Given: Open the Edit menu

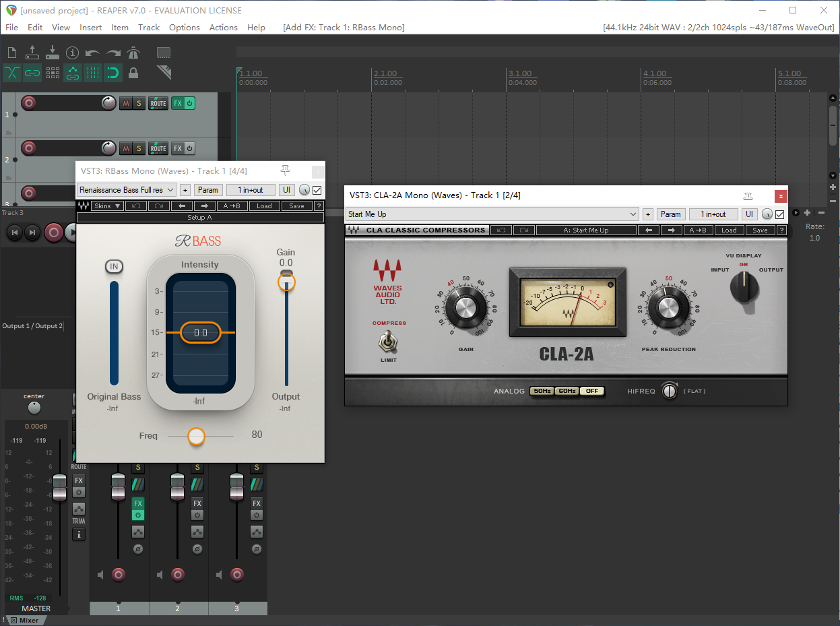Looking at the screenshot, I should click(x=35, y=27).
